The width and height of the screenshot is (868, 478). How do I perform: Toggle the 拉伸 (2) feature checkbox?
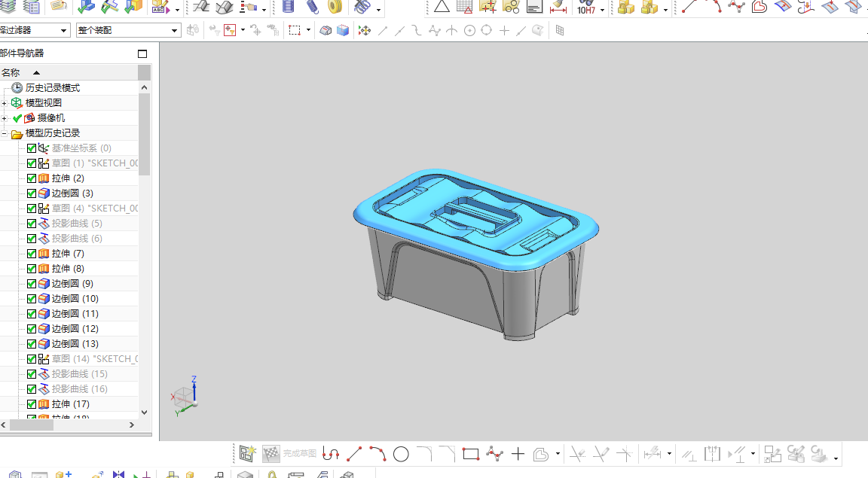point(32,178)
